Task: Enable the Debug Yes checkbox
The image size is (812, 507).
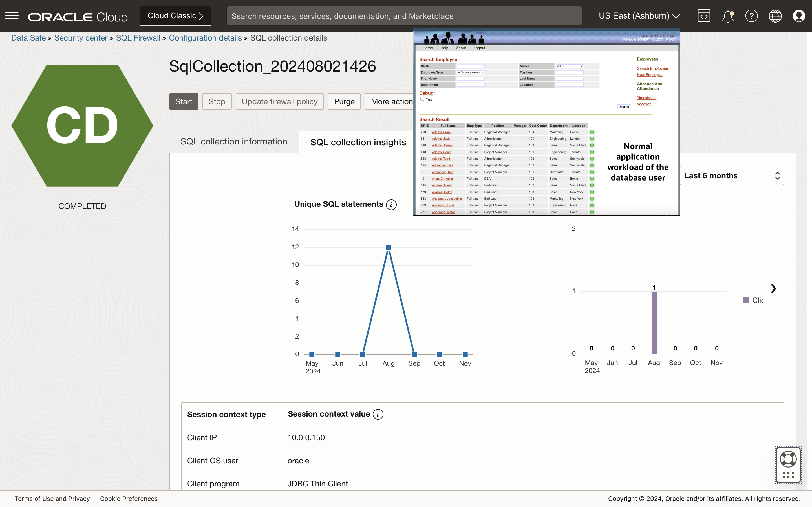Action: pyautogui.click(x=422, y=99)
